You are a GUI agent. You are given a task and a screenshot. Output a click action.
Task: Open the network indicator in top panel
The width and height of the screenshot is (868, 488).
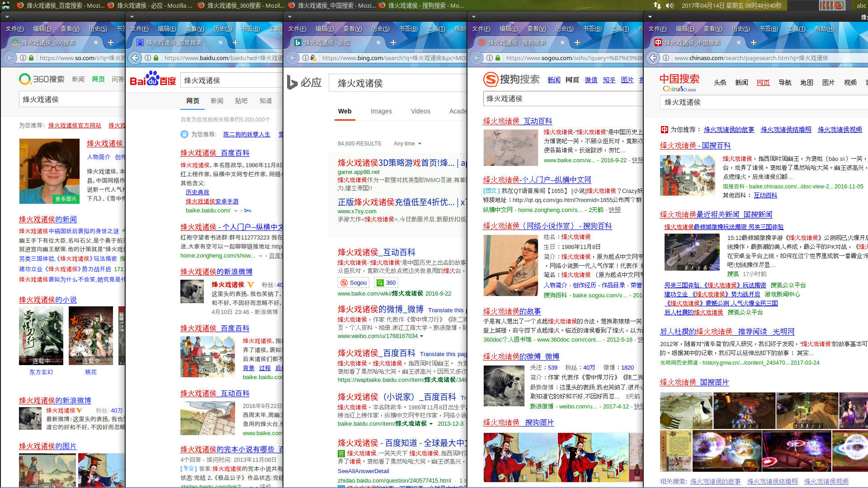[x=657, y=5]
